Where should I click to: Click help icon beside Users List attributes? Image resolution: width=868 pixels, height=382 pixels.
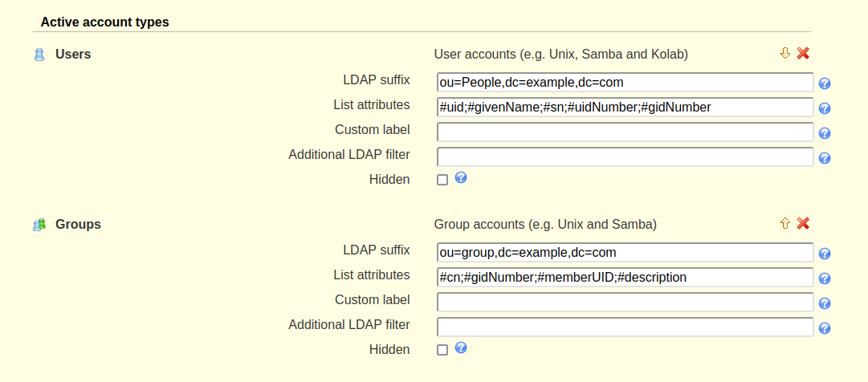824,108
